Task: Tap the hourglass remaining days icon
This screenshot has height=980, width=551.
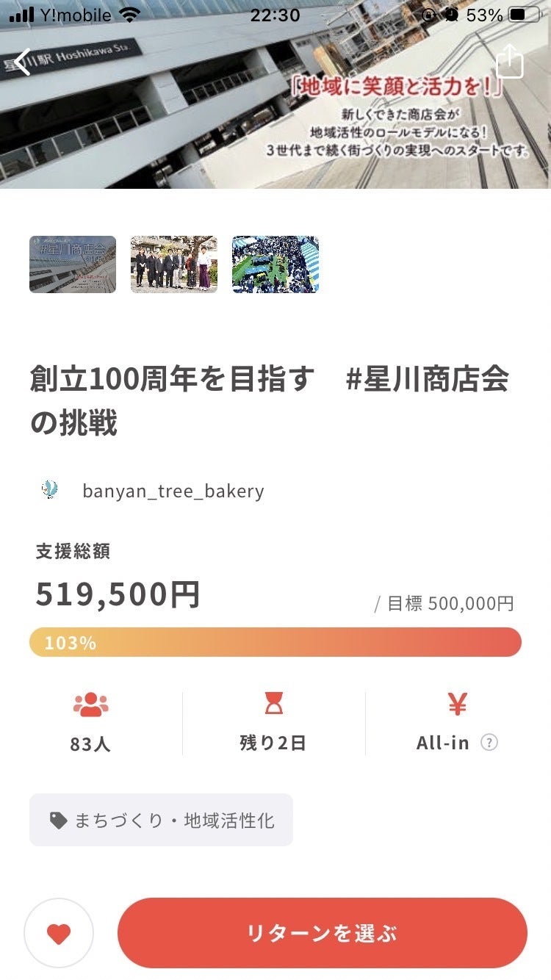Action: (274, 705)
